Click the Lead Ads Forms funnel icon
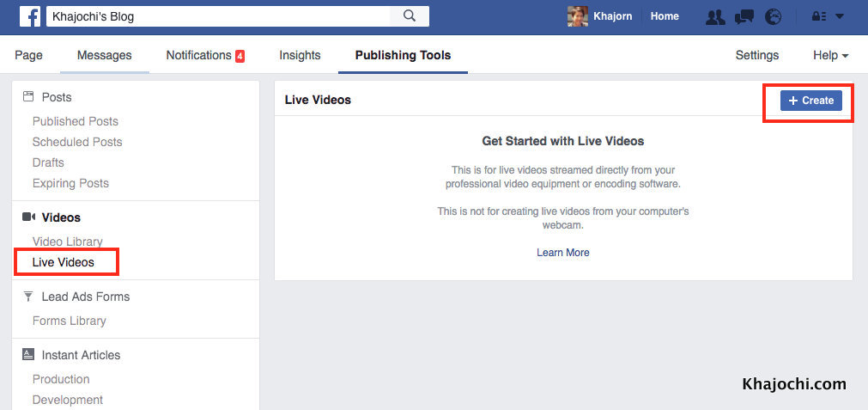868x410 pixels. [x=28, y=297]
